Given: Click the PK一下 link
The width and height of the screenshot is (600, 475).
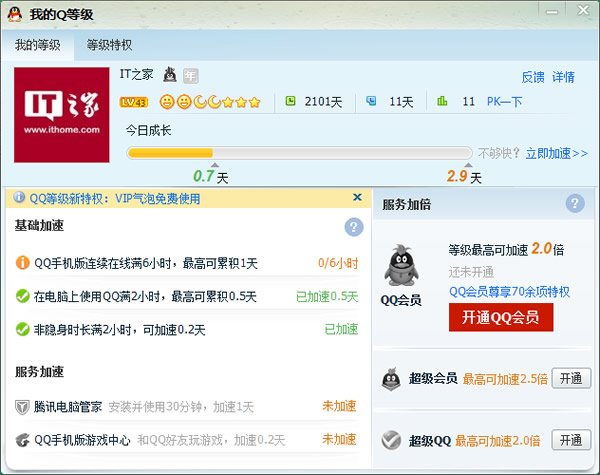Looking at the screenshot, I should 504,101.
